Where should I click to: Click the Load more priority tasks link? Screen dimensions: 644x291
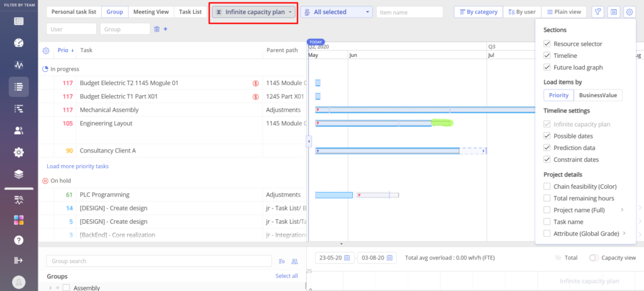coord(77,166)
